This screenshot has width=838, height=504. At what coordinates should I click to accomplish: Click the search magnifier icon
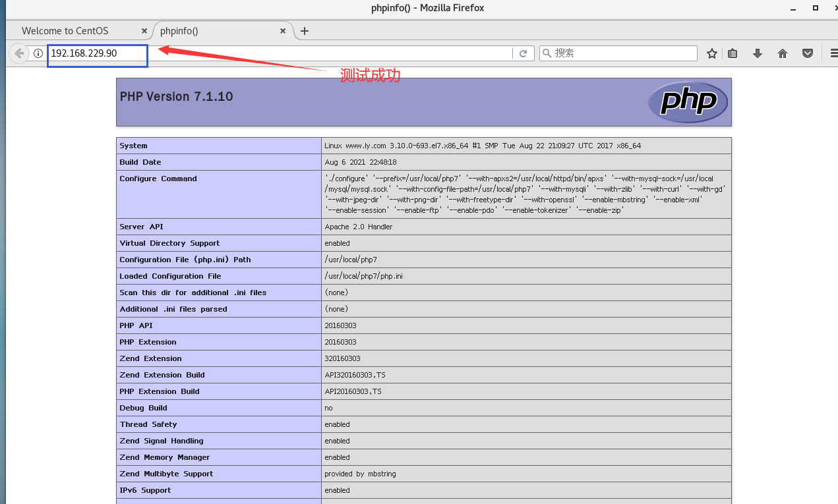(x=547, y=53)
